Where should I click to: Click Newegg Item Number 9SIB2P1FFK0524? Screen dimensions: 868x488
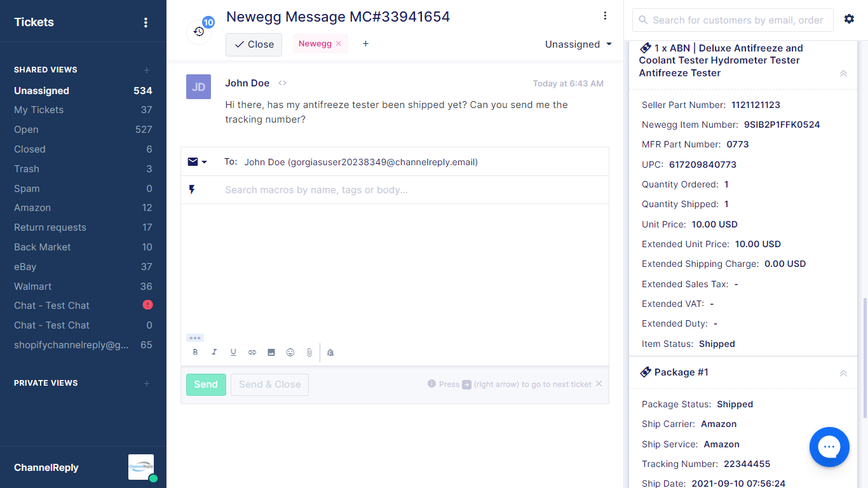tap(782, 125)
